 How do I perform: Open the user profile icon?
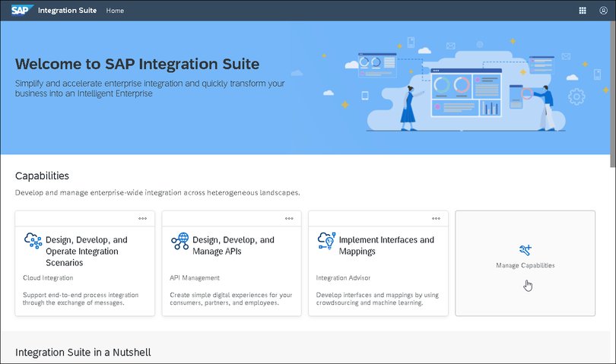[x=603, y=11]
